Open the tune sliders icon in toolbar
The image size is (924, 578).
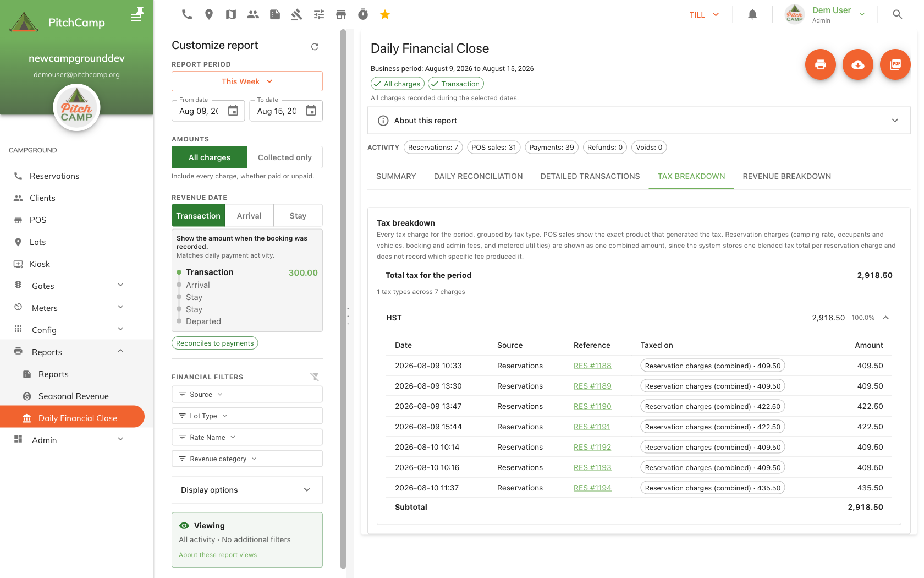(x=319, y=15)
